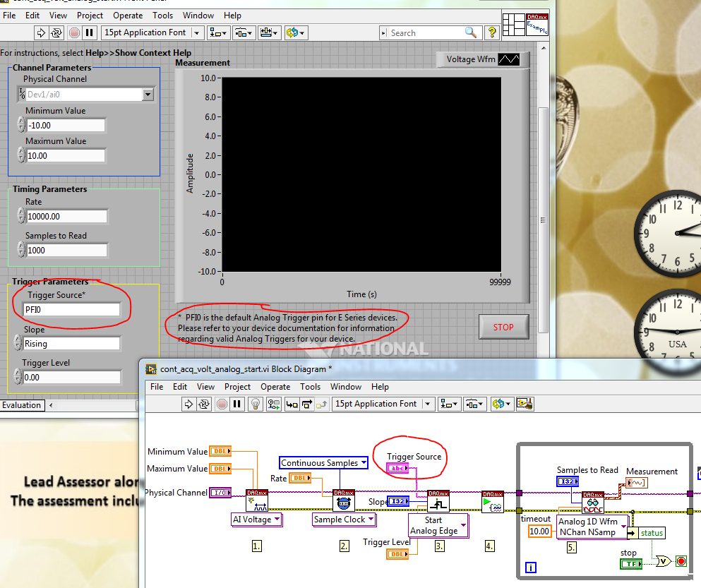Screen dimensions: 701x588
Task: Click DAQmx Timing VI node
Action: pyautogui.click(x=344, y=500)
